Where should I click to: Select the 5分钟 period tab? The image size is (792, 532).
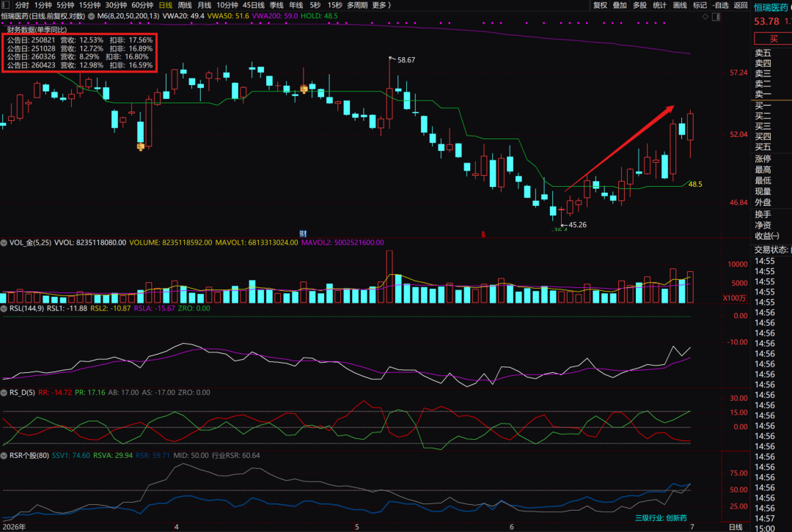coord(65,5)
